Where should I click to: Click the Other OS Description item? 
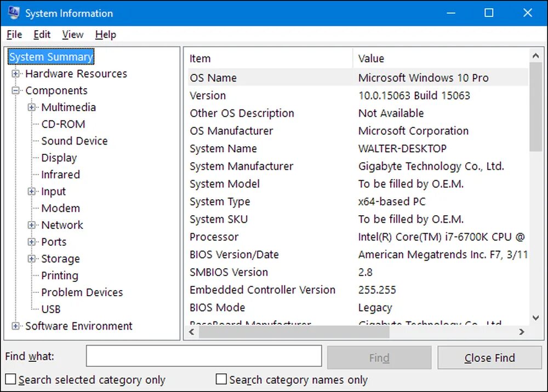(242, 113)
